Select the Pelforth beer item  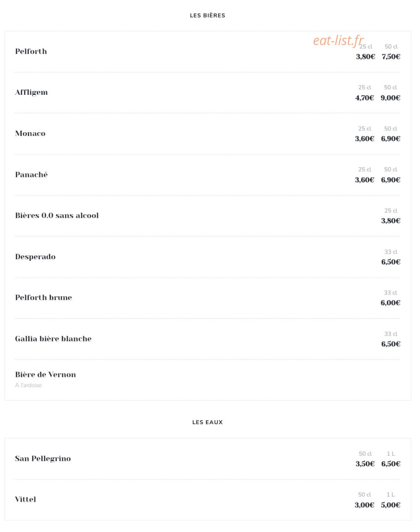pyautogui.click(x=31, y=51)
